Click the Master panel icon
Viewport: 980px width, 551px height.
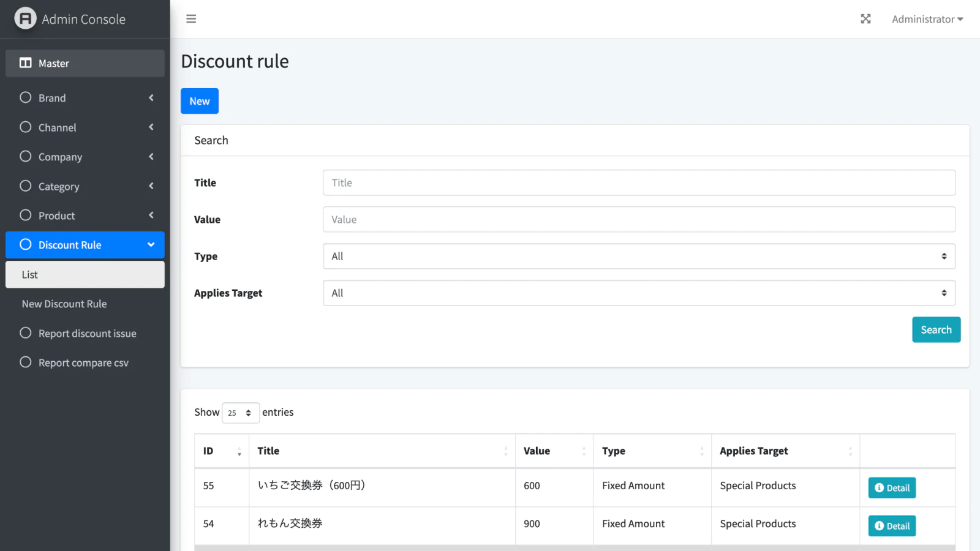[25, 63]
